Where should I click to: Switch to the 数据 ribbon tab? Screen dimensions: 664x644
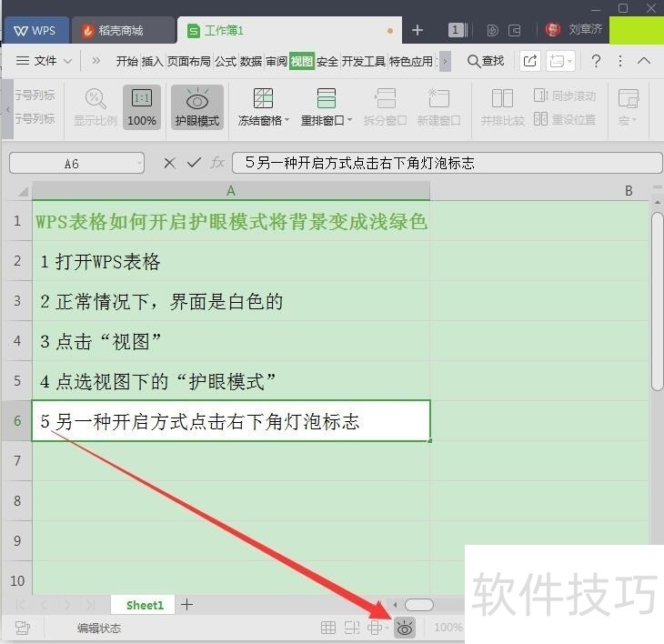click(251, 61)
